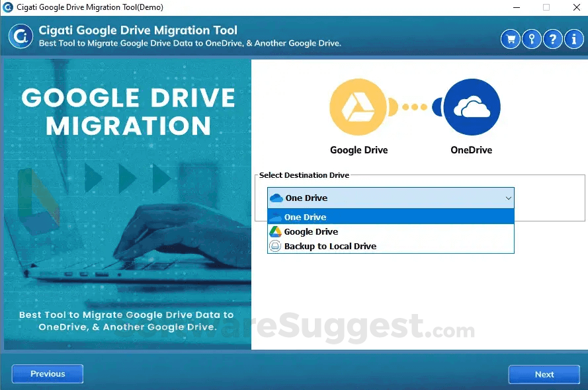Click the Cigati logo in the header
The image size is (588, 390).
[x=20, y=38]
